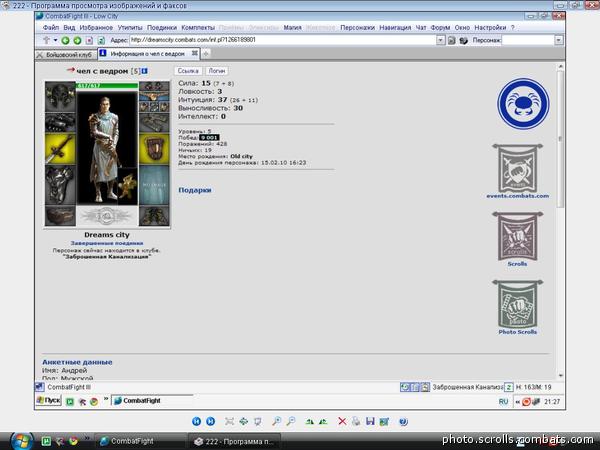Viewport: 600px width, 450px height.
Task: Click the gray up arrow toolbar icon
Action: tap(46, 40)
